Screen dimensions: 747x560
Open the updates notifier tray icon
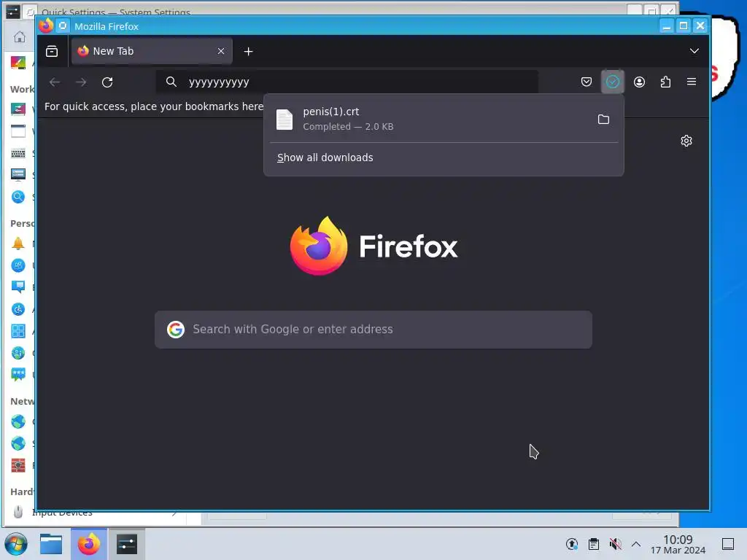572,544
